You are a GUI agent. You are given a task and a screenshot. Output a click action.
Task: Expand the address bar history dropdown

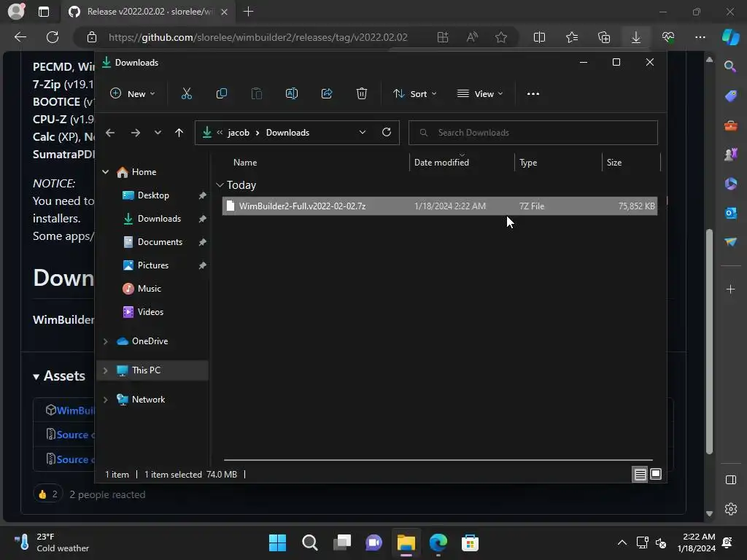[362, 133]
